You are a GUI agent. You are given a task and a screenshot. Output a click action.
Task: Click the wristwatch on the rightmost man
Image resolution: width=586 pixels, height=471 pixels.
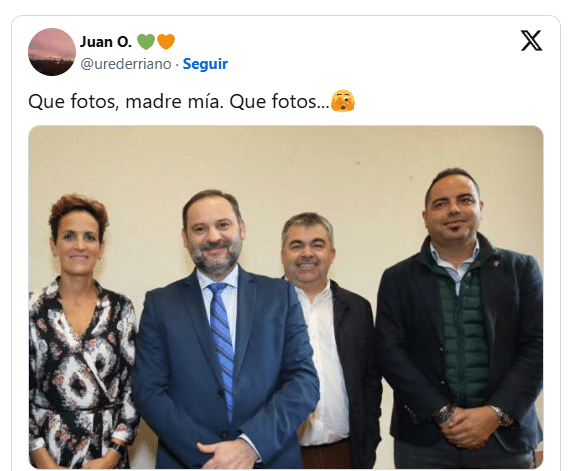[x=446, y=414]
